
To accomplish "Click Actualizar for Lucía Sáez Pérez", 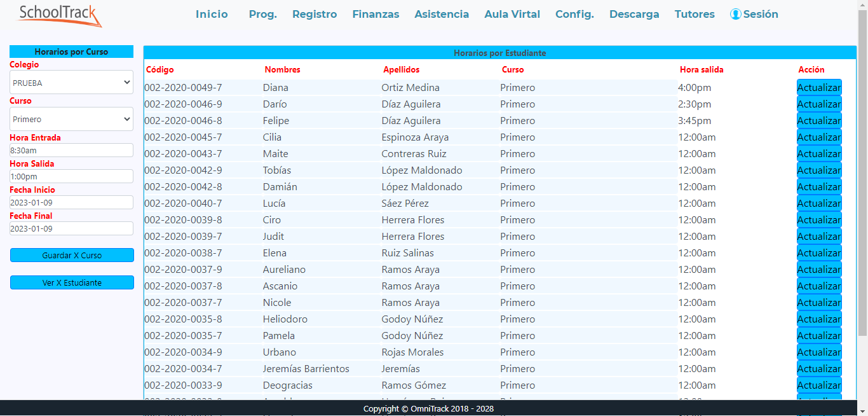I will point(819,204).
